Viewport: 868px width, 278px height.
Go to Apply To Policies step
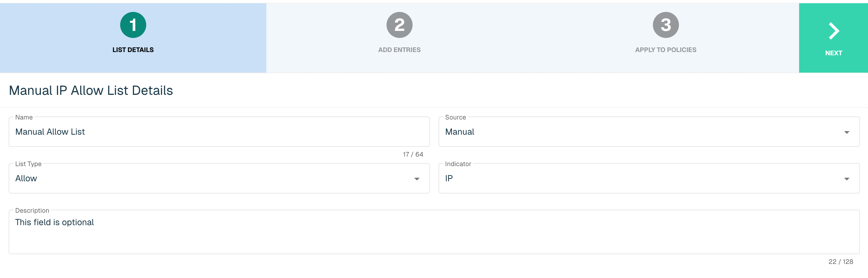point(665,50)
